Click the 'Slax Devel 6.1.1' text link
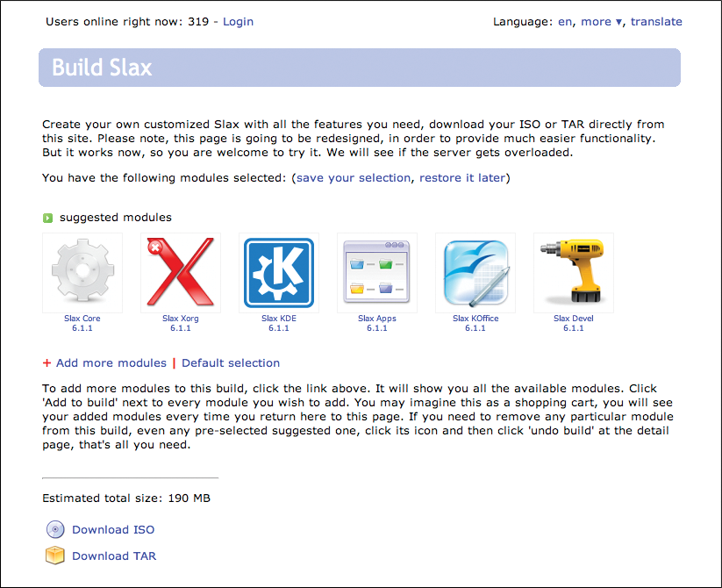Screen dimensions: 722x588 click(x=573, y=323)
